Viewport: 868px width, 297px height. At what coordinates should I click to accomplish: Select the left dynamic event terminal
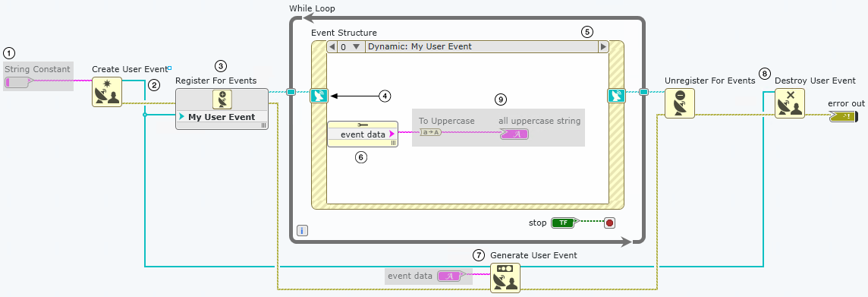coord(319,96)
